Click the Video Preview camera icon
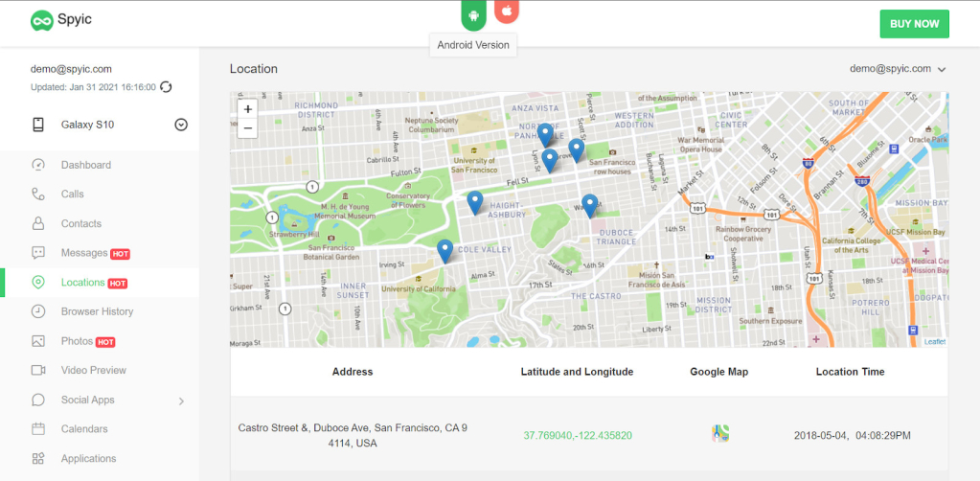Viewport: 980px width, 481px height. point(38,370)
